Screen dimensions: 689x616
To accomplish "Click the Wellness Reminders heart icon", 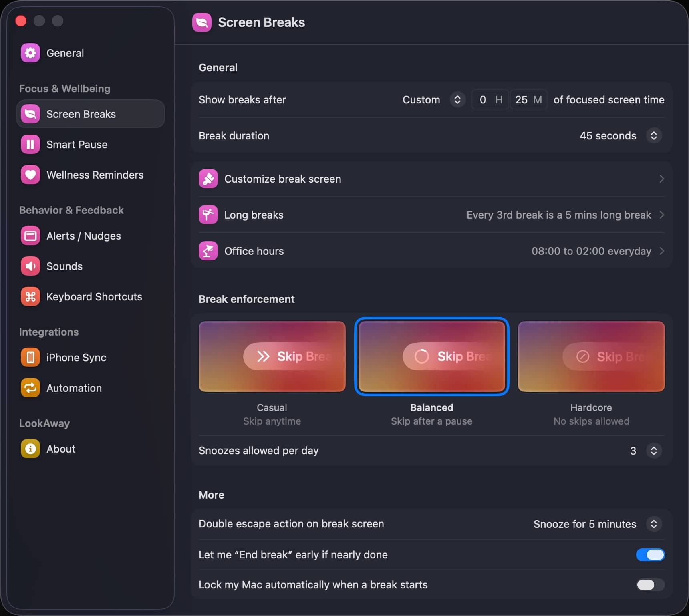I will tap(30, 175).
